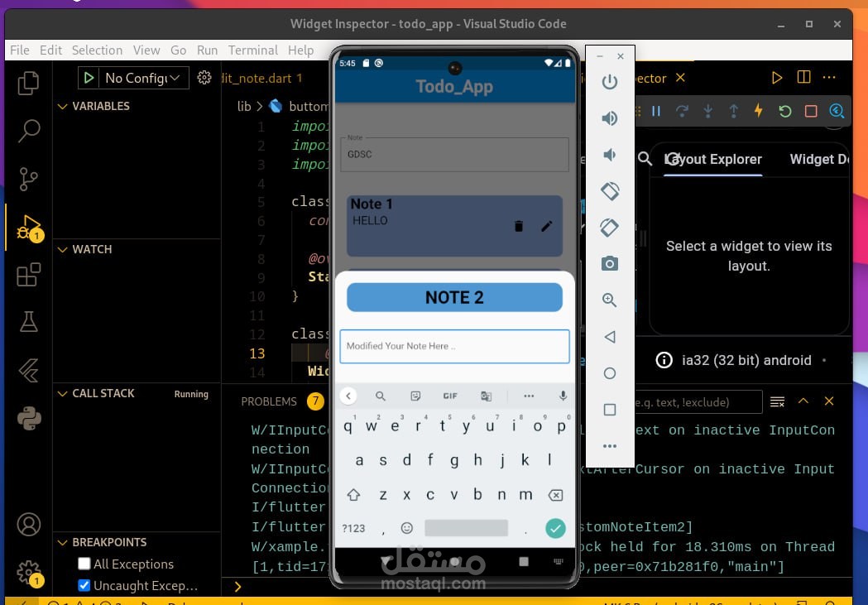Open the No Configurations dropdown
The width and height of the screenshot is (868, 605).
(x=143, y=78)
